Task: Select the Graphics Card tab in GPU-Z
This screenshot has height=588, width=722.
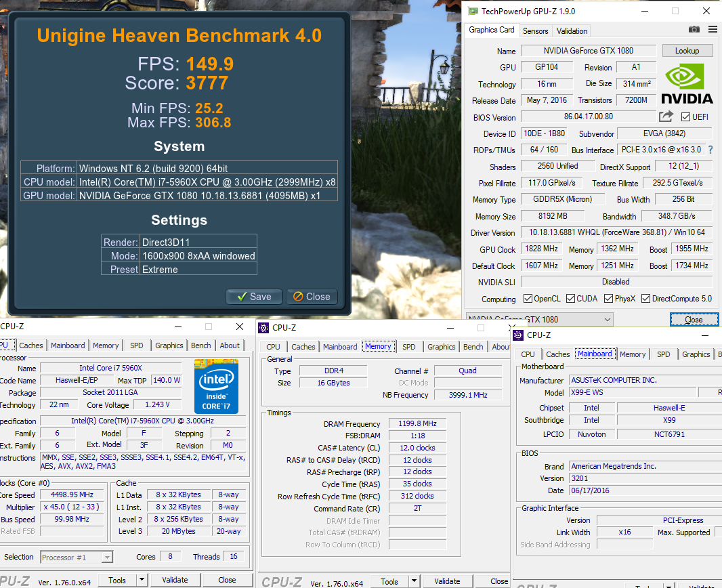Action: (x=491, y=30)
